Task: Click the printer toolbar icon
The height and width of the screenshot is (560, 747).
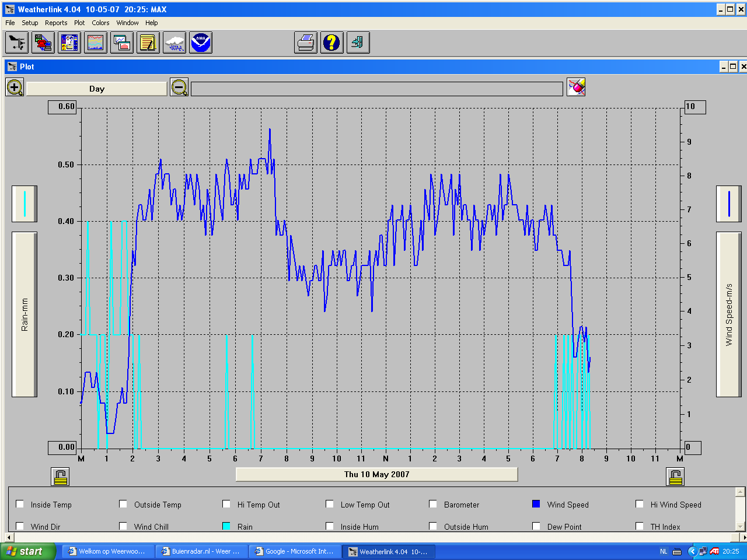Action: 306,43
